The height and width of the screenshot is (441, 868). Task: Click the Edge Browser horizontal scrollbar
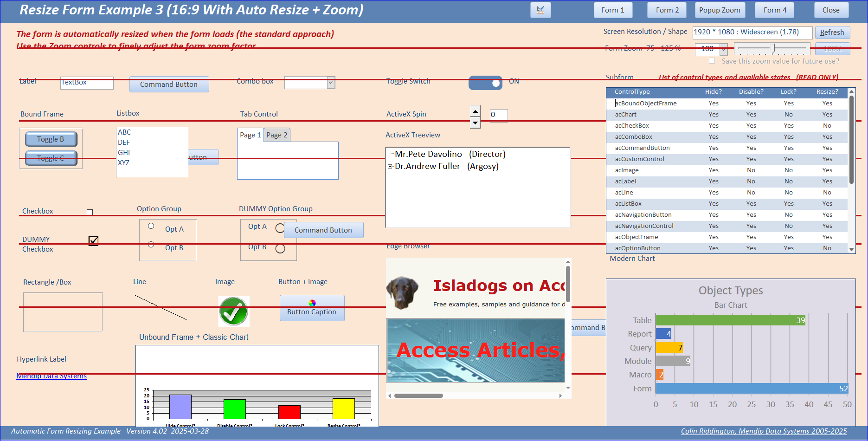click(x=419, y=396)
